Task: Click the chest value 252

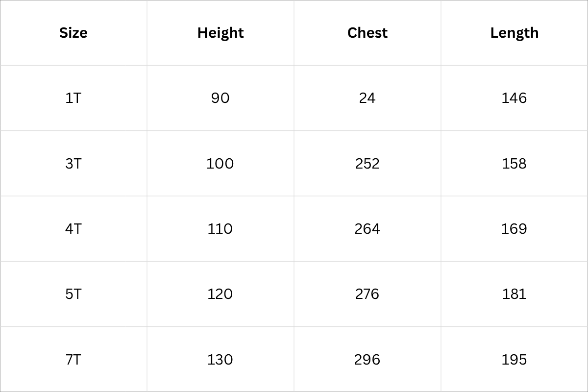Action: [367, 163]
